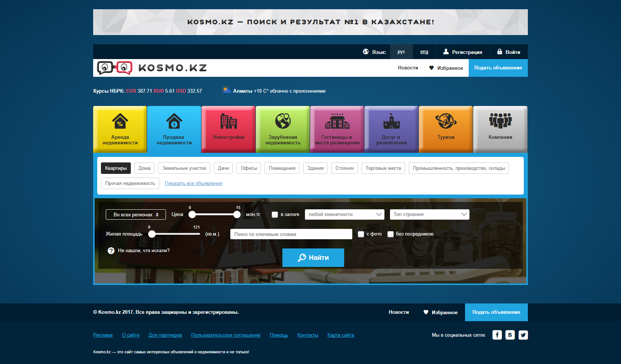Open Новости in the header
This screenshot has width=621, height=364.
(408, 68)
